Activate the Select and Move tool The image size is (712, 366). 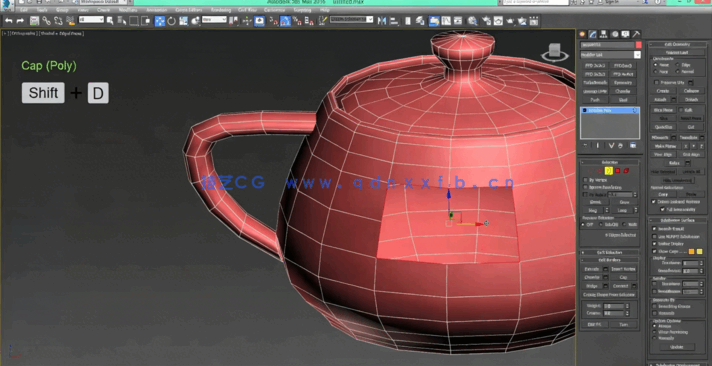point(160,21)
